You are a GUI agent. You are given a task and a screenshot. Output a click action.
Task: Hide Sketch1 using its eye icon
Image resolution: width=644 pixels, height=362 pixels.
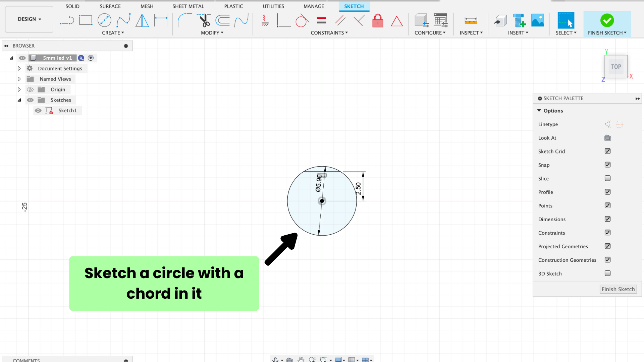tap(38, 111)
